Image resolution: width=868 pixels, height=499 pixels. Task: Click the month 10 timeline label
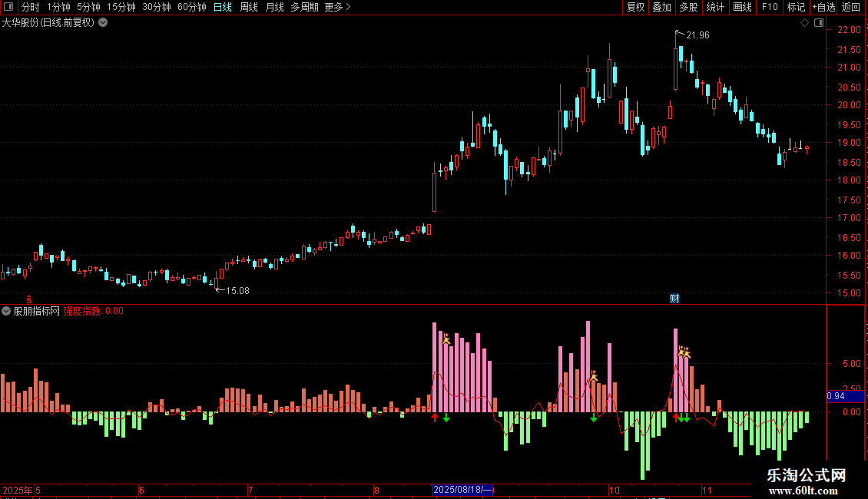[614, 490]
